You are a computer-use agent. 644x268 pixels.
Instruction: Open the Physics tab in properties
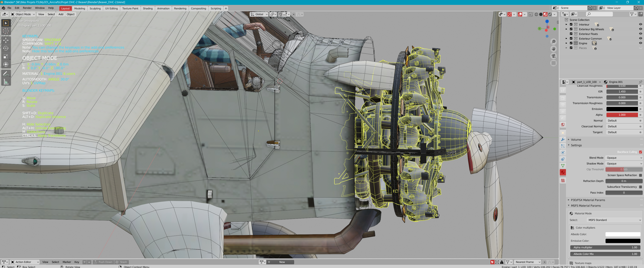coord(563,152)
